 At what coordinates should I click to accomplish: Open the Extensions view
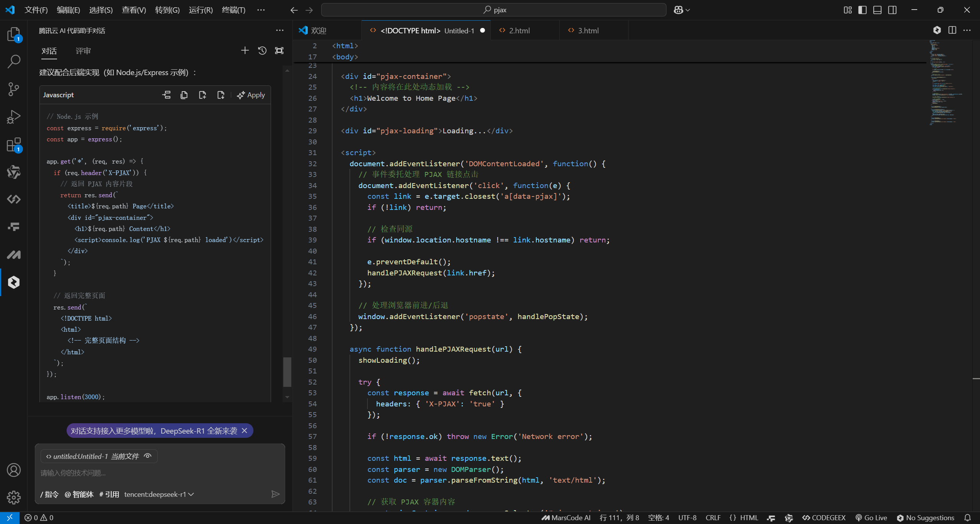pos(14,145)
